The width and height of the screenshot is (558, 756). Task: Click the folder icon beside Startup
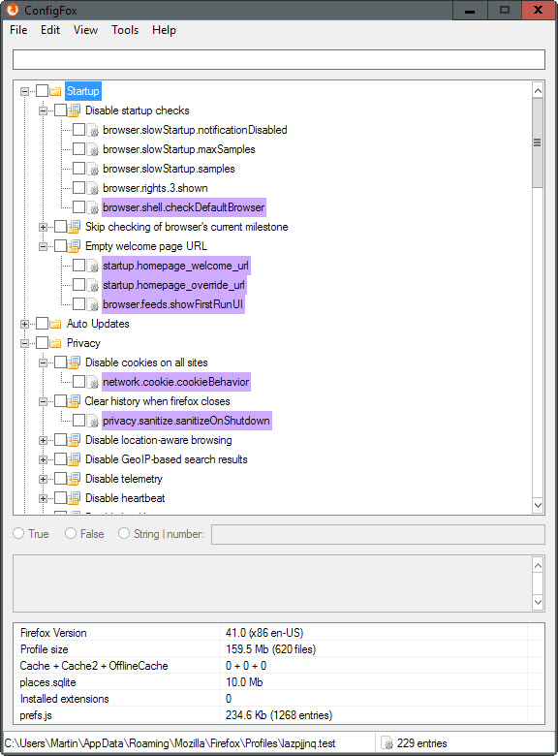pos(55,91)
